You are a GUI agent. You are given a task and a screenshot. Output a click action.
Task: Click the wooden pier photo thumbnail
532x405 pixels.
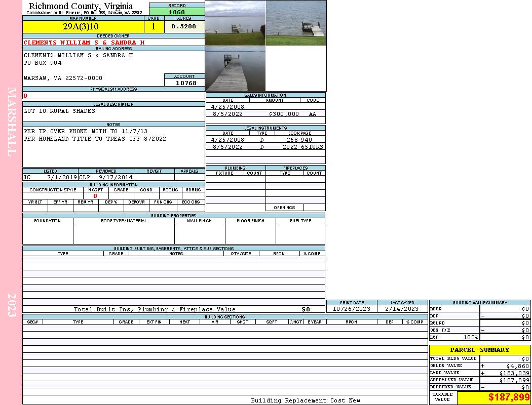[x=235, y=69]
